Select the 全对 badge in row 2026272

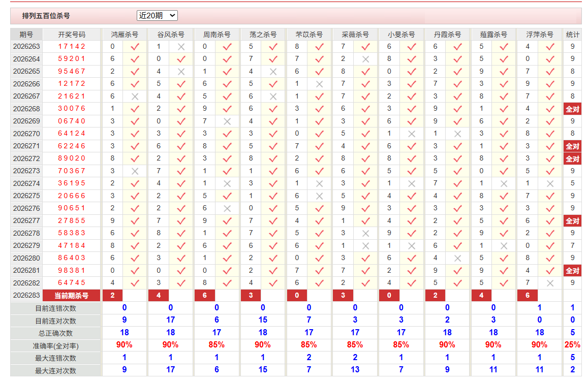click(572, 159)
